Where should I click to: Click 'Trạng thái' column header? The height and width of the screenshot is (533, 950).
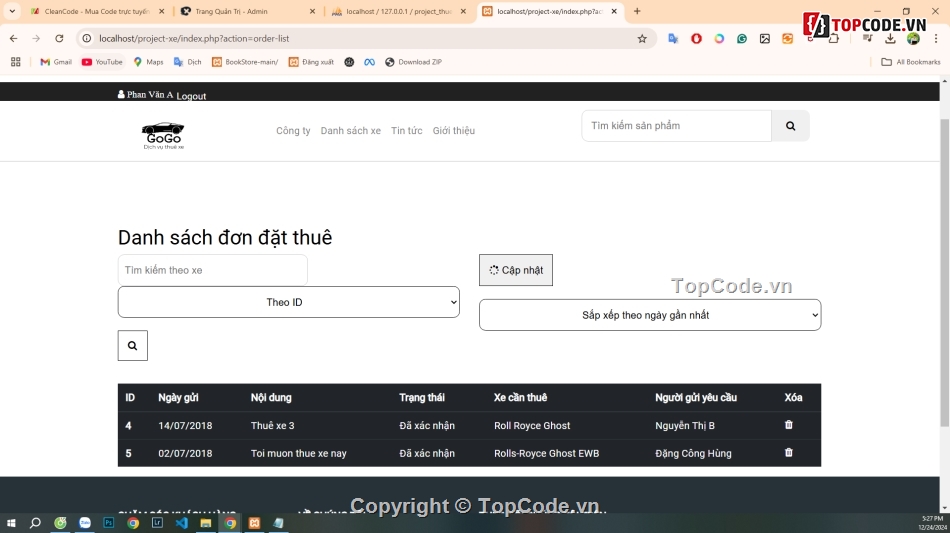pyautogui.click(x=422, y=397)
